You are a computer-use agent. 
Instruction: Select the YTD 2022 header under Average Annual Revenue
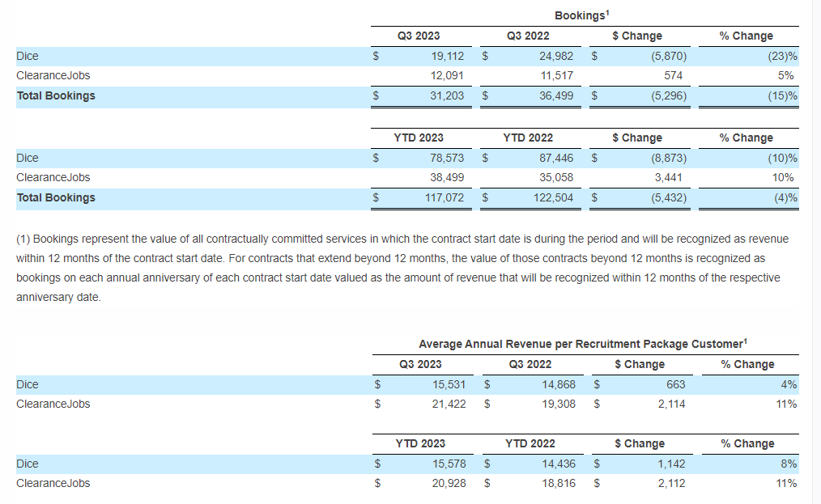[x=530, y=443]
